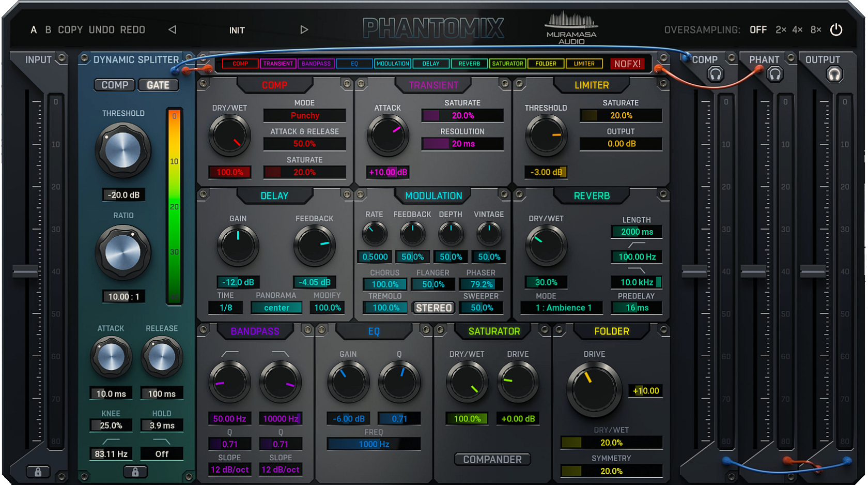868x485 pixels.
Task: Set oversampling to OFF
Action: [x=758, y=30]
